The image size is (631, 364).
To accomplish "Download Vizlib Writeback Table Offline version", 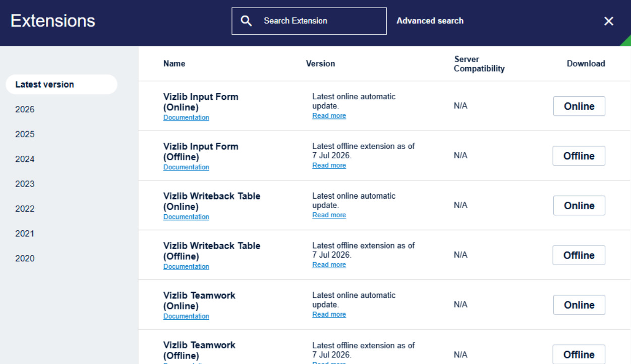I will click(x=579, y=255).
